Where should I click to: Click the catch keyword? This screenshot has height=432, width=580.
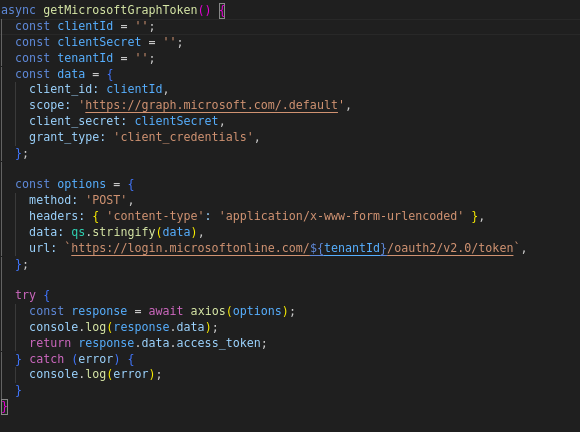47,359
